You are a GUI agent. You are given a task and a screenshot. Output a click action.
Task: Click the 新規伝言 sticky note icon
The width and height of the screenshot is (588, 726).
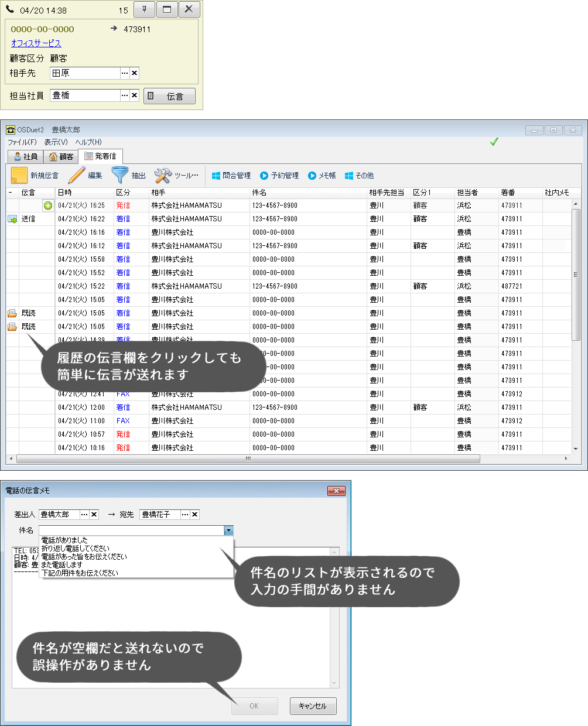(x=19, y=175)
